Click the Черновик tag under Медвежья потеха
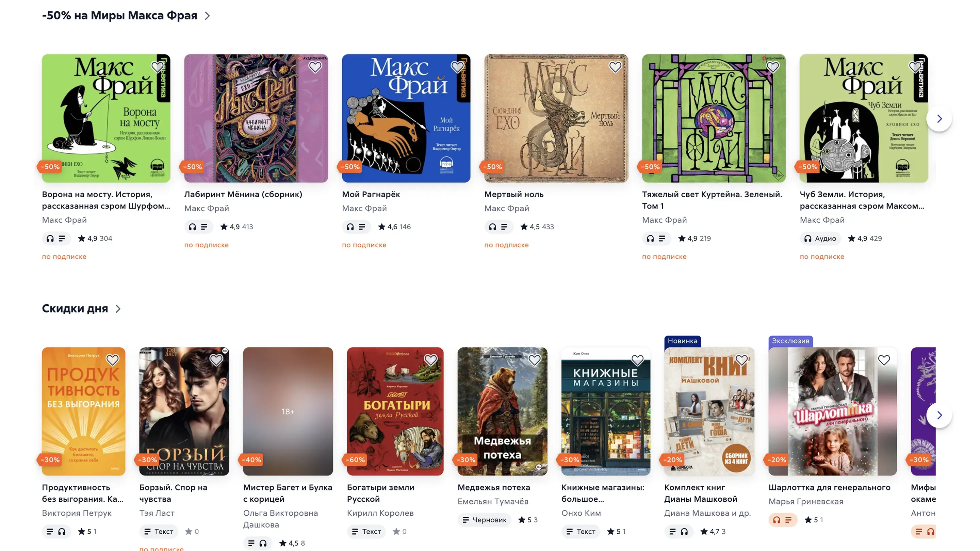980x551 pixels. click(x=484, y=519)
